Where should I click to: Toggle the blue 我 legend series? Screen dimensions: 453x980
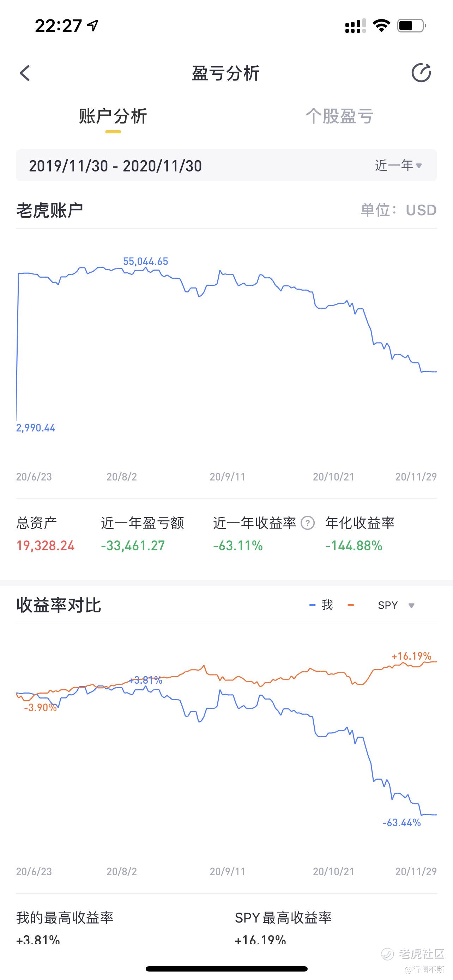click(x=321, y=605)
